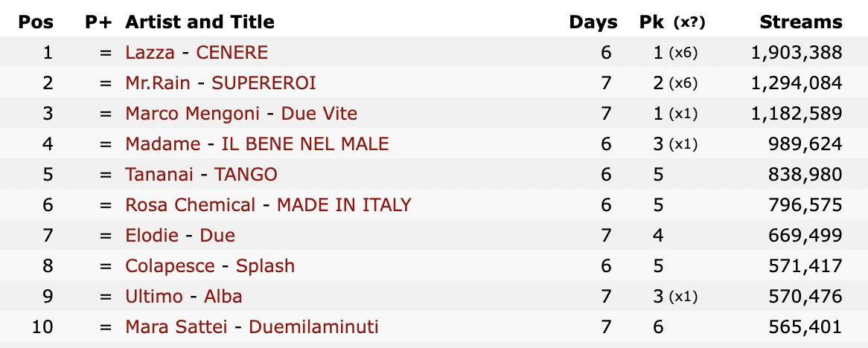Open the Due Vite song page

[319, 114]
